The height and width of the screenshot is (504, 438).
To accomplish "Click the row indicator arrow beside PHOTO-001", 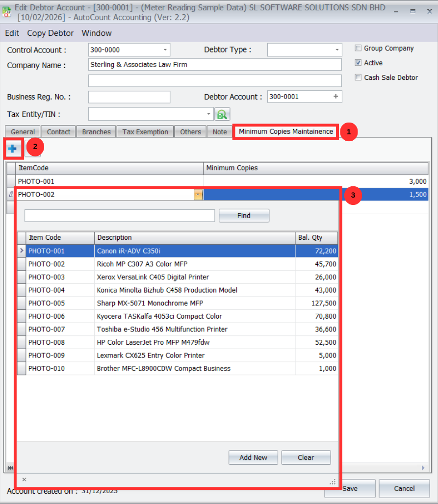I will [x=21, y=251].
